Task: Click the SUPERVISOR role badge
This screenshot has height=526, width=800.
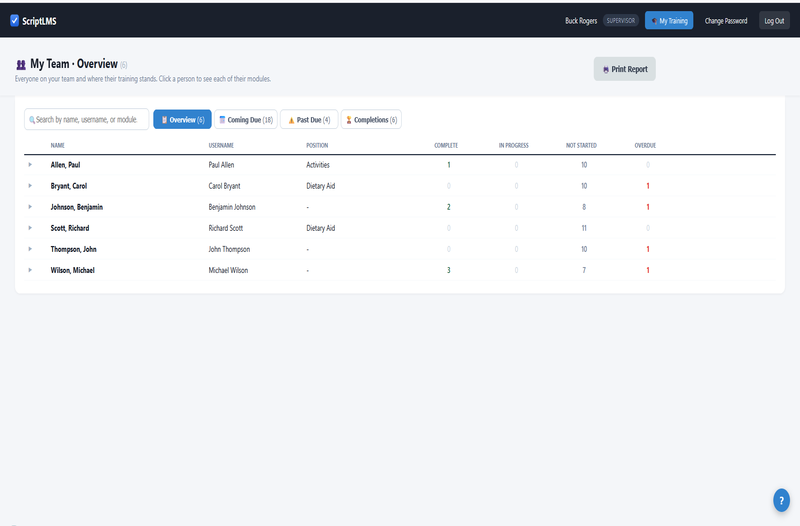Action: (x=621, y=20)
